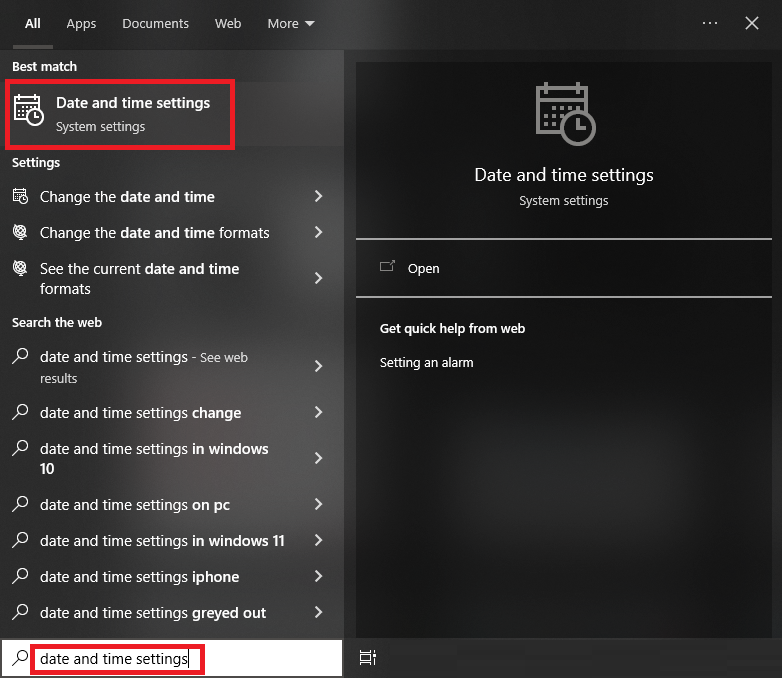
Task: Open the three-dot options menu
Action: click(710, 23)
